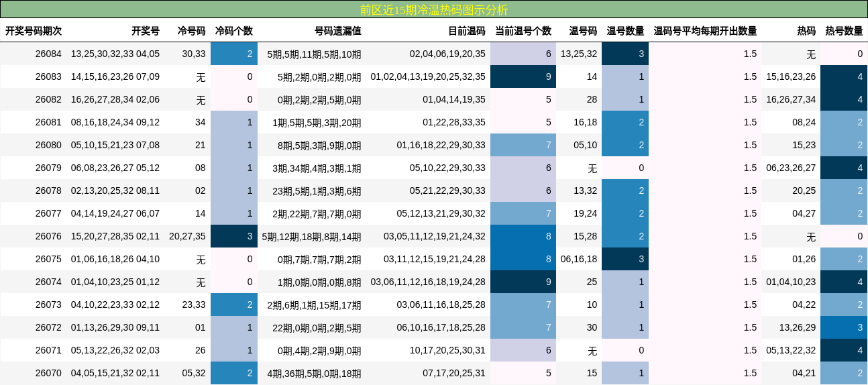Select warm codes 02,04,06,19,20,35
The height and width of the screenshot is (385, 868).
447,54
